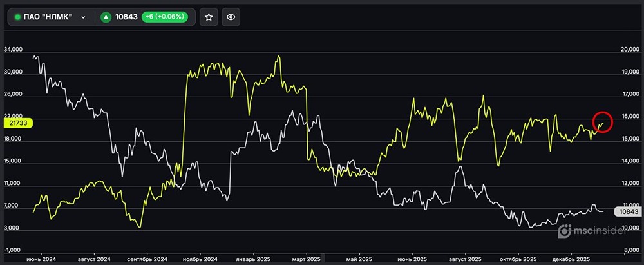Viewport: 644px width, 265px height.
Task: Click the 34,000 value on the left axis
Action: coord(14,50)
